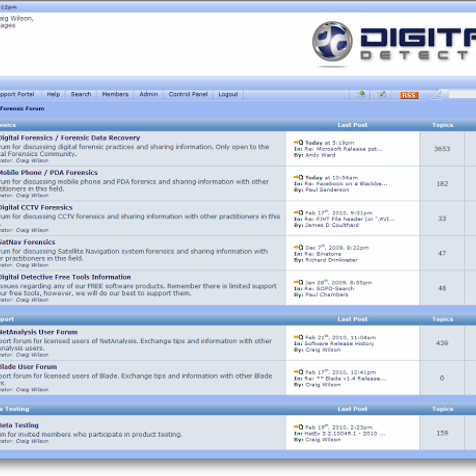476x476 pixels.
Task: Click last-post arrow icon in NetAnalysis row
Action: [298, 337]
